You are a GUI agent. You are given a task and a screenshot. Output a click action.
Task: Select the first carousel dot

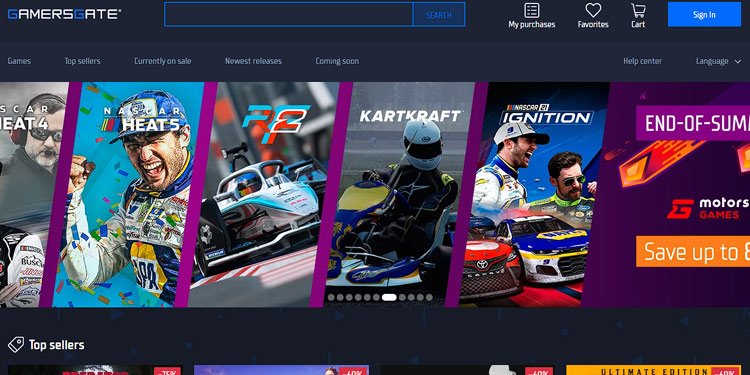tap(331, 298)
